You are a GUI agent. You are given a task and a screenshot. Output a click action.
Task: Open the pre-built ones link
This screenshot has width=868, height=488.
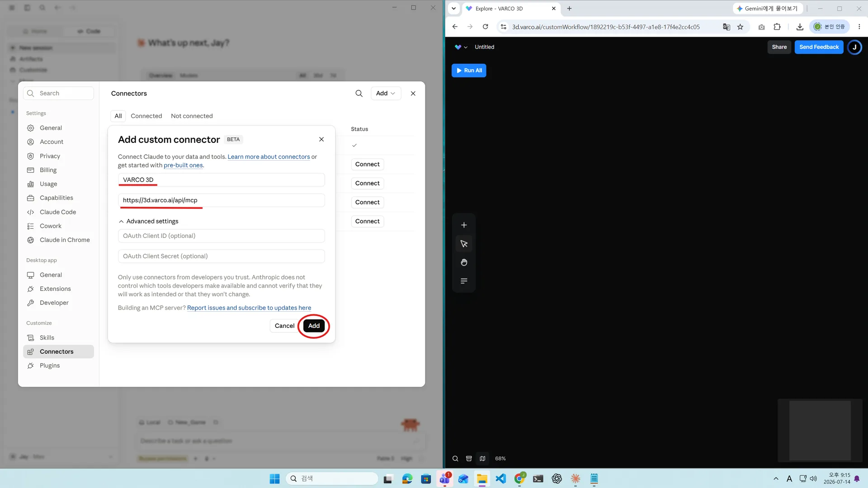click(x=183, y=166)
